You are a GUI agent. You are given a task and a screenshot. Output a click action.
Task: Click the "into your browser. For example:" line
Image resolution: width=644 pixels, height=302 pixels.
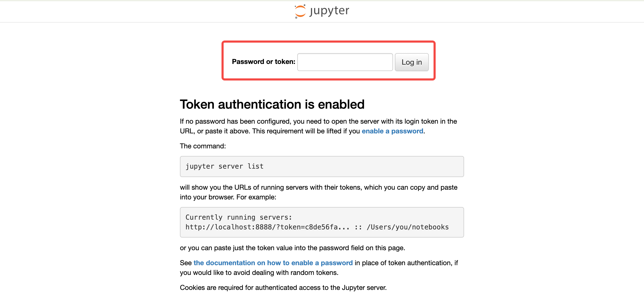pyautogui.click(x=228, y=197)
